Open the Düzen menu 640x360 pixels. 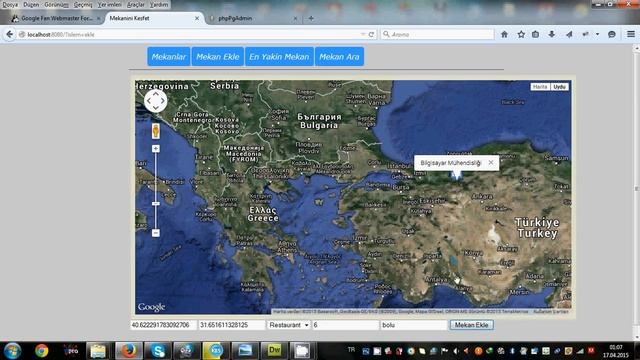point(31,4)
